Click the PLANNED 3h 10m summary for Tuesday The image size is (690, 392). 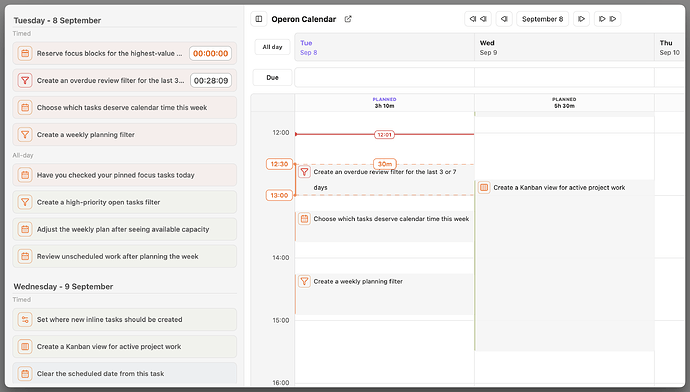tap(385, 103)
